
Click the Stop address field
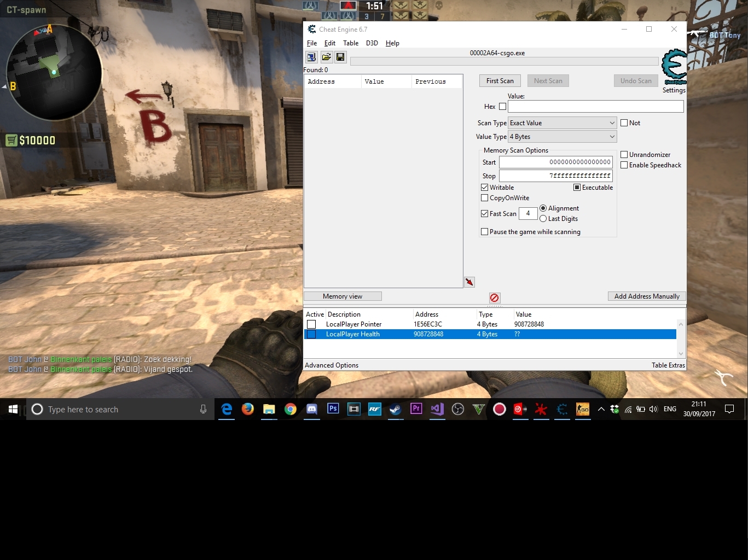point(556,176)
